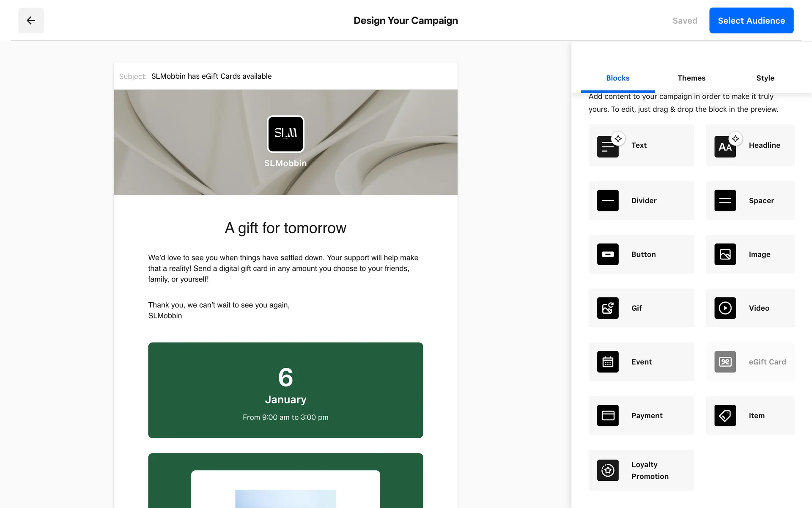Click the eGift Card block

750,362
